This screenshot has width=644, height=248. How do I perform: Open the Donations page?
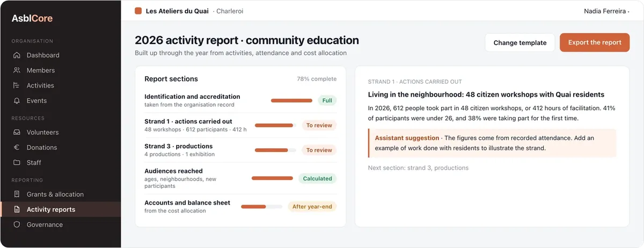click(61, 147)
